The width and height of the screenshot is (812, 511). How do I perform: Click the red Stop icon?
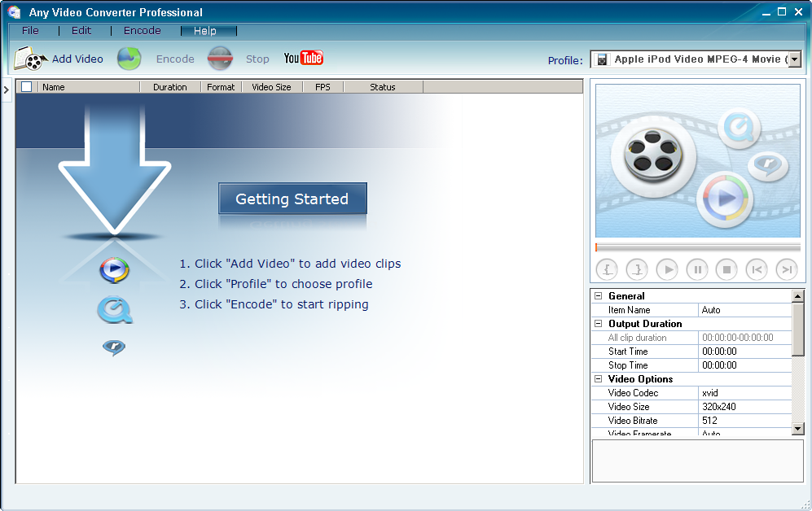(220, 59)
